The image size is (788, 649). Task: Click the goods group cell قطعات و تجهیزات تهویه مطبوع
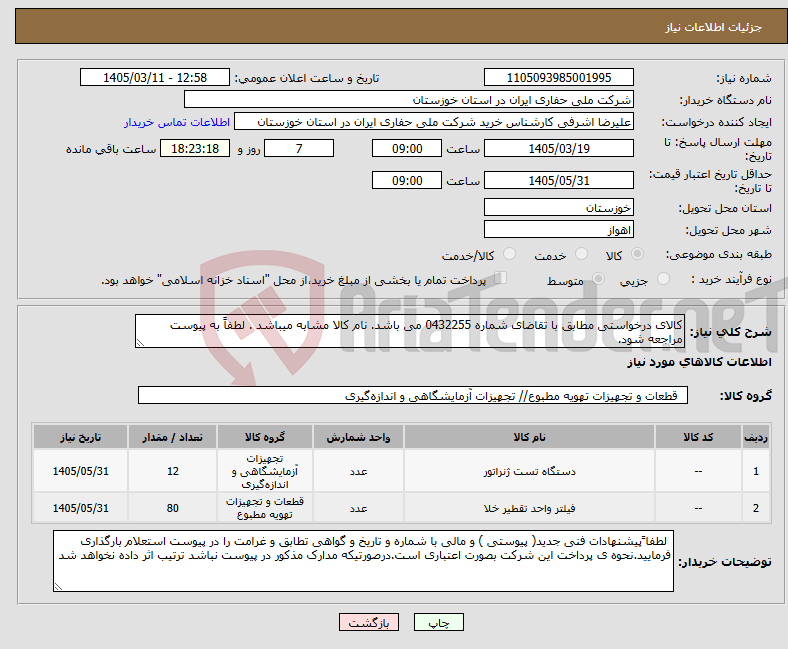pos(265,508)
